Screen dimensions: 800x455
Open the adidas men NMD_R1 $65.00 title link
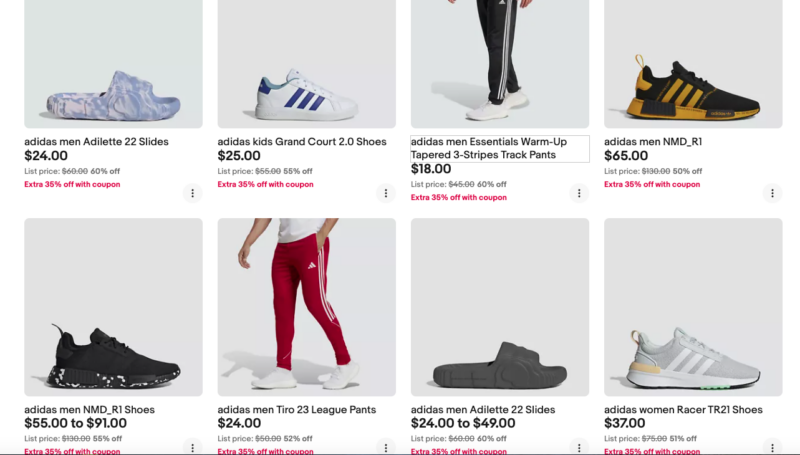click(653, 142)
